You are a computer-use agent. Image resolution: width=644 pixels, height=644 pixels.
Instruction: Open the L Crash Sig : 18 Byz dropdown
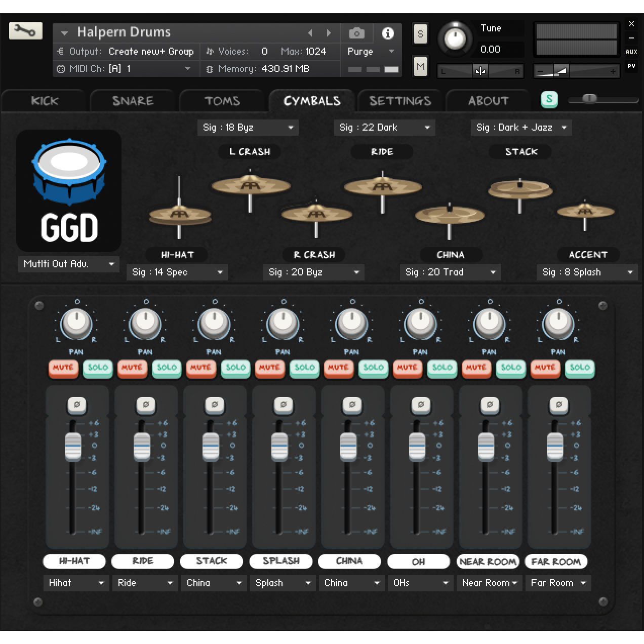(248, 128)
